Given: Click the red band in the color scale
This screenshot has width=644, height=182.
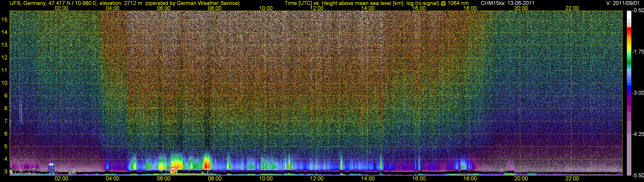Looking at the screenshot, I should (x=629, y=31).
